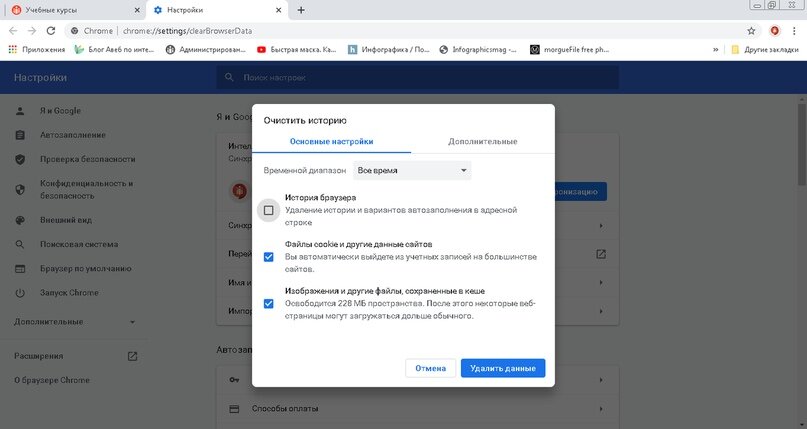Image resolution: width=807 pixels, height=429 pixels.
Task: Expand the Синхр row chevron
Action: [601, 226]
